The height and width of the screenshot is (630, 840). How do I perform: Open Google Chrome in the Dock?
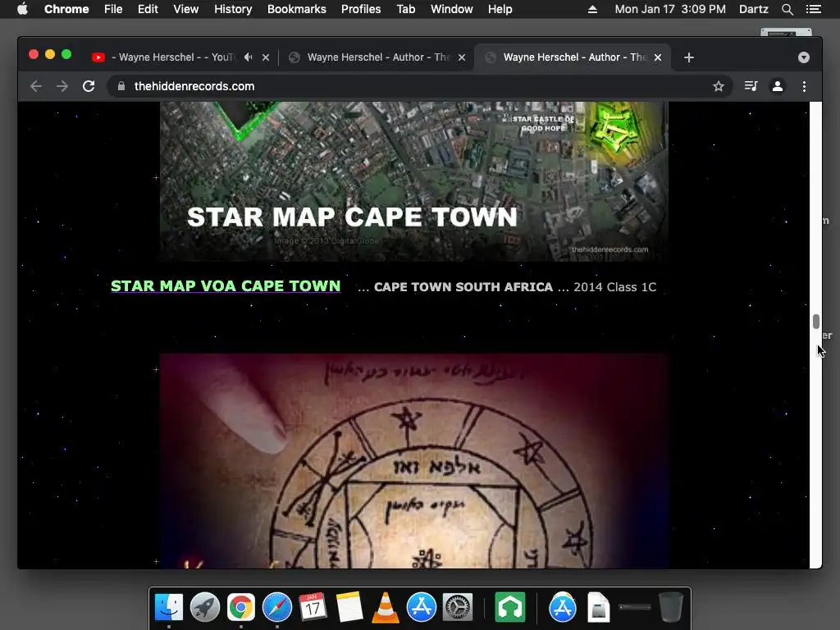click(240, 607)
